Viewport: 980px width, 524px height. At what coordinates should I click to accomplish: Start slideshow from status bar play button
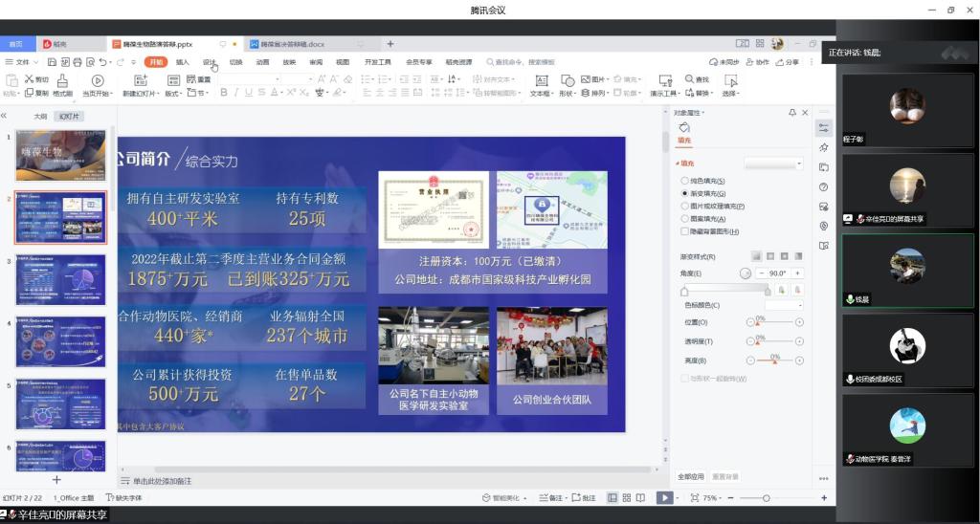[664, 498]
